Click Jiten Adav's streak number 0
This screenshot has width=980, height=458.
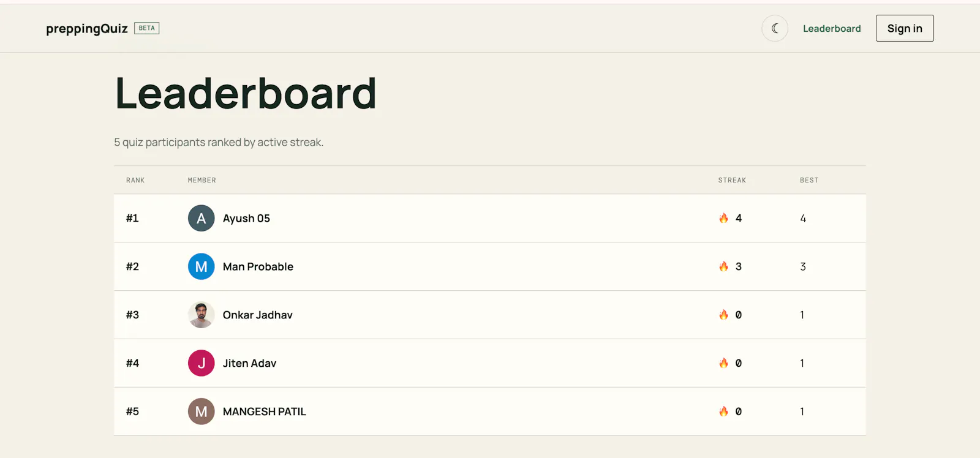pos(739,364)
